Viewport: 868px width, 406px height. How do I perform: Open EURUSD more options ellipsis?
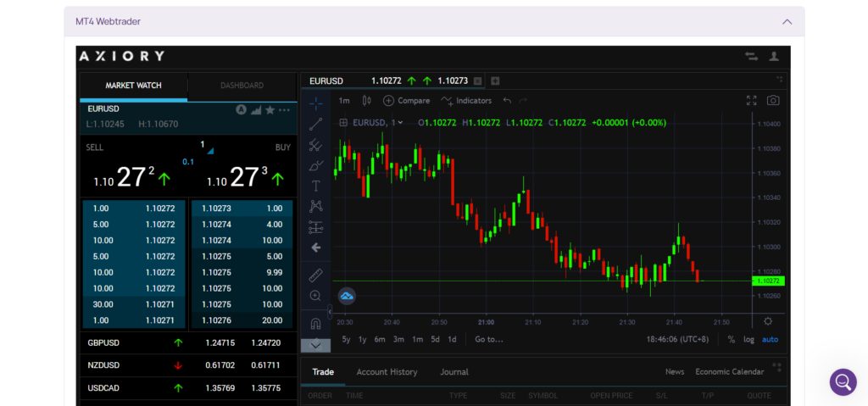tap(285, 110)
